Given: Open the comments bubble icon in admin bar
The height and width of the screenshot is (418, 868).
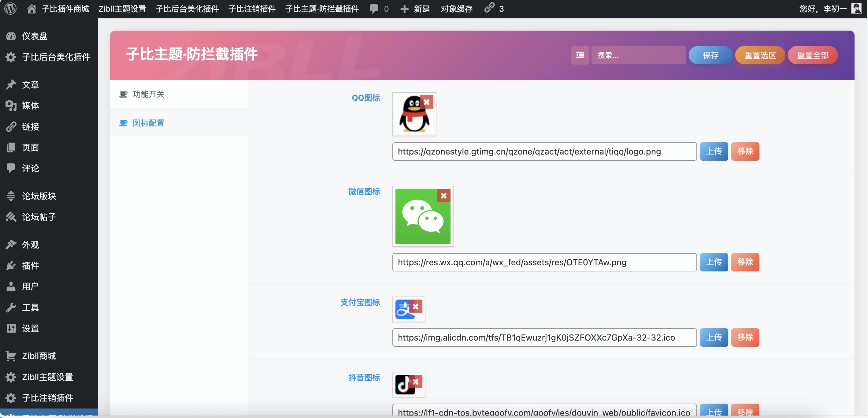Looking at the screenshot, I should [x=374, y=9].
